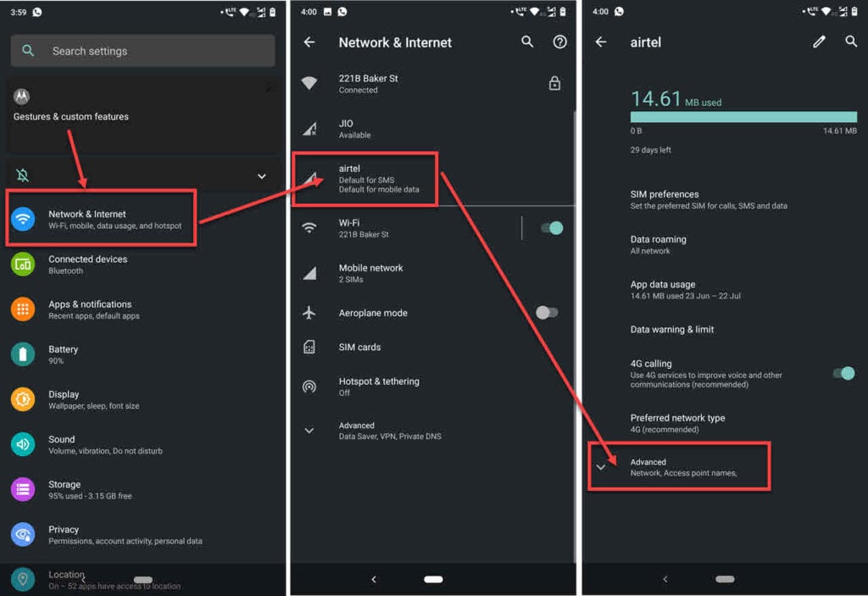Image resolution: width=868 pixels, height=596 pixels.
Task: Open 221B Baker St connected network
Action: tap(433, 84)
